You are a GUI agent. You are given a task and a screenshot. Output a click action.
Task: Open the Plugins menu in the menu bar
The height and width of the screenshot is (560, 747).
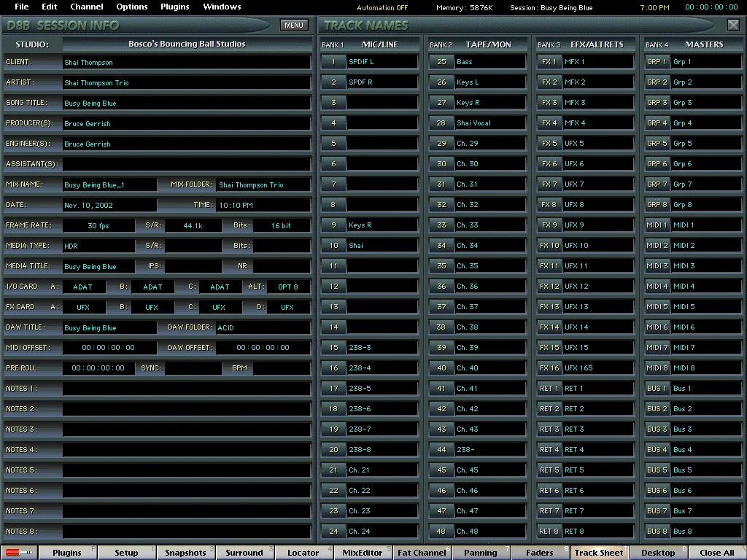175,7
